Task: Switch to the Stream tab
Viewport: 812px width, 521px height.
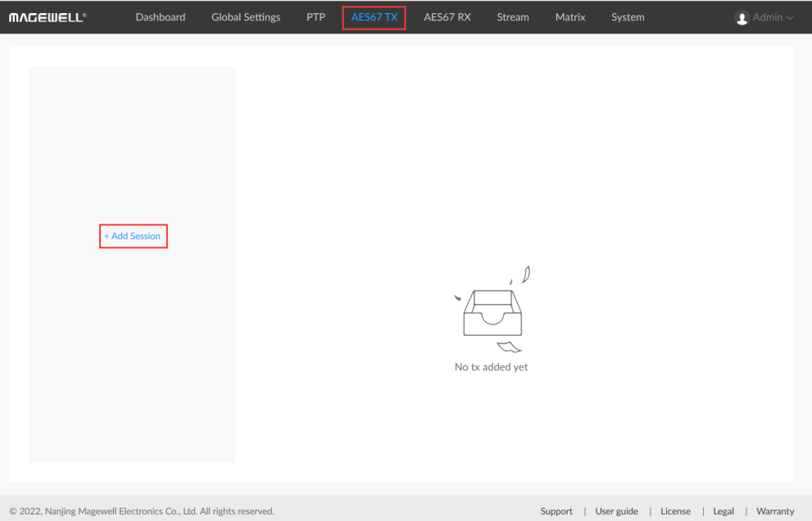Action: (513, 17)
